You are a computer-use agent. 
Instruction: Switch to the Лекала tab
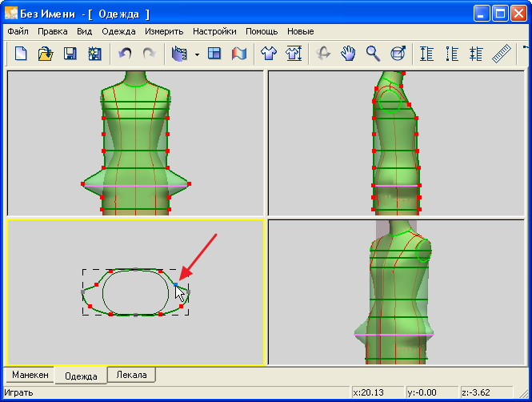coord(131,375)
